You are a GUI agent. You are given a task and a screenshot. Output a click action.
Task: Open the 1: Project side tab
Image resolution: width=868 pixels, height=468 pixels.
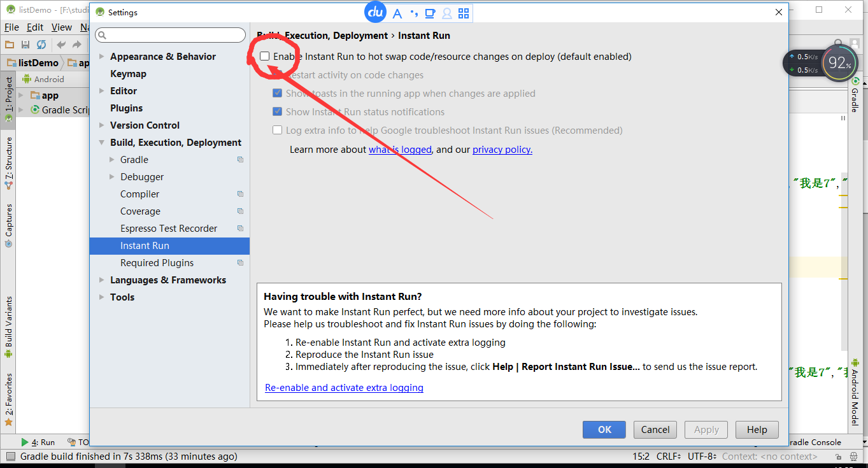coord(9,99)
